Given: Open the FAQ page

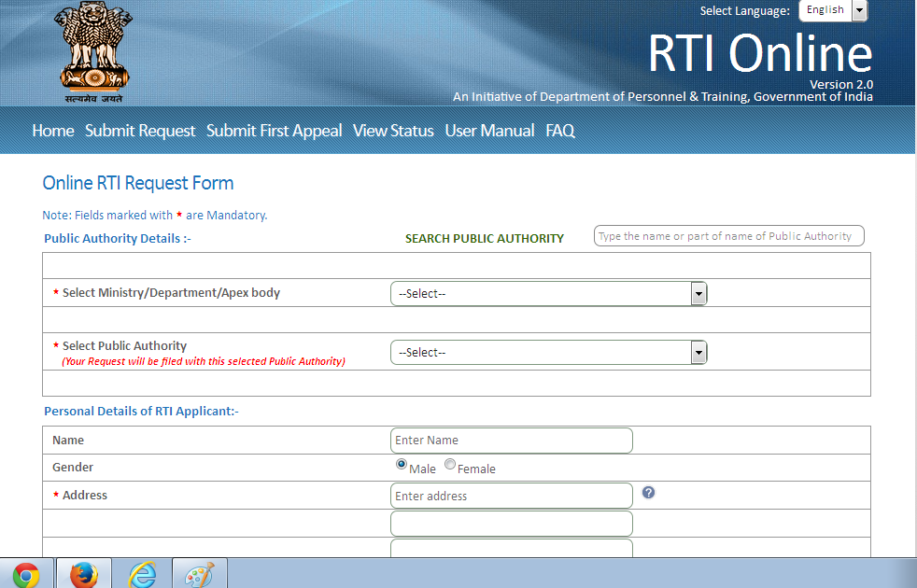Looking at the screenshot, I should (x=560, y=131).
